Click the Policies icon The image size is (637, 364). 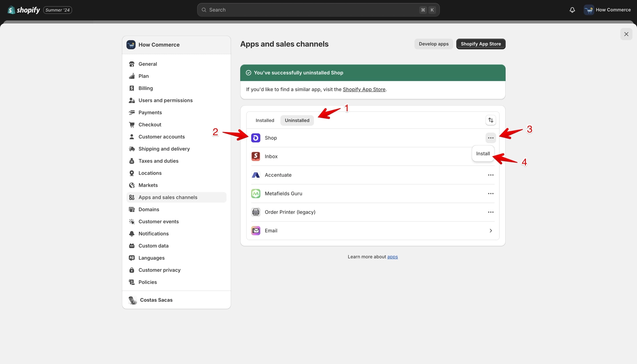pos(132,282)
